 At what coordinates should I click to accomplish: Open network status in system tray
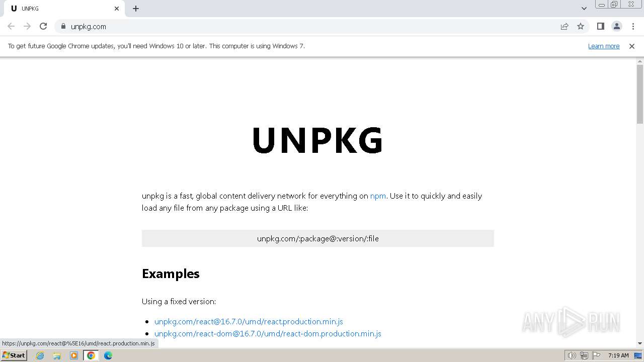click(x=584, y=355)
